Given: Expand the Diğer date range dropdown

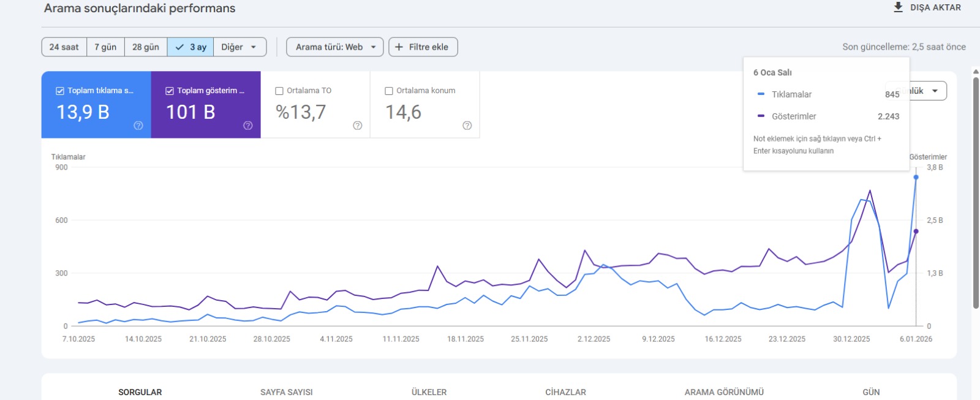Looking at the screenshot, I should [239, 47].
